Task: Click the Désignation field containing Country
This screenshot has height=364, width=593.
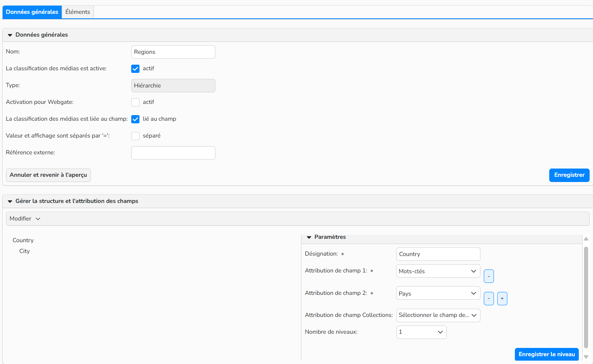Action: click(438, 254)
